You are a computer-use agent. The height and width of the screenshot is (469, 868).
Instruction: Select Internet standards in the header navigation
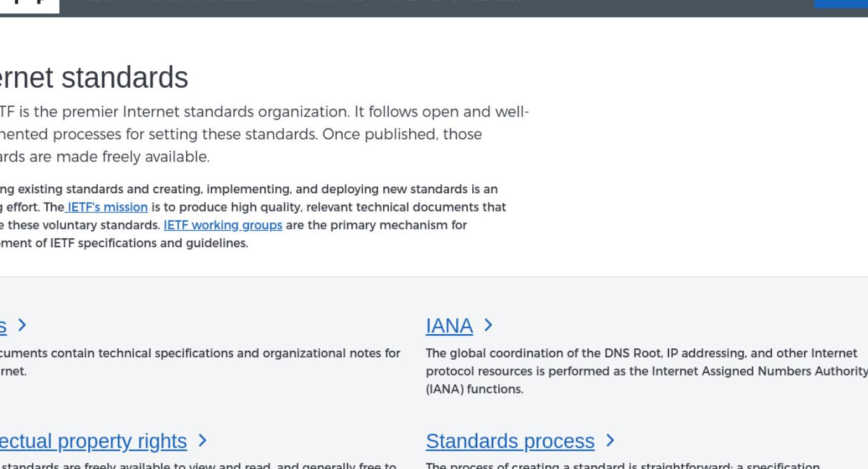coord(454,1)
